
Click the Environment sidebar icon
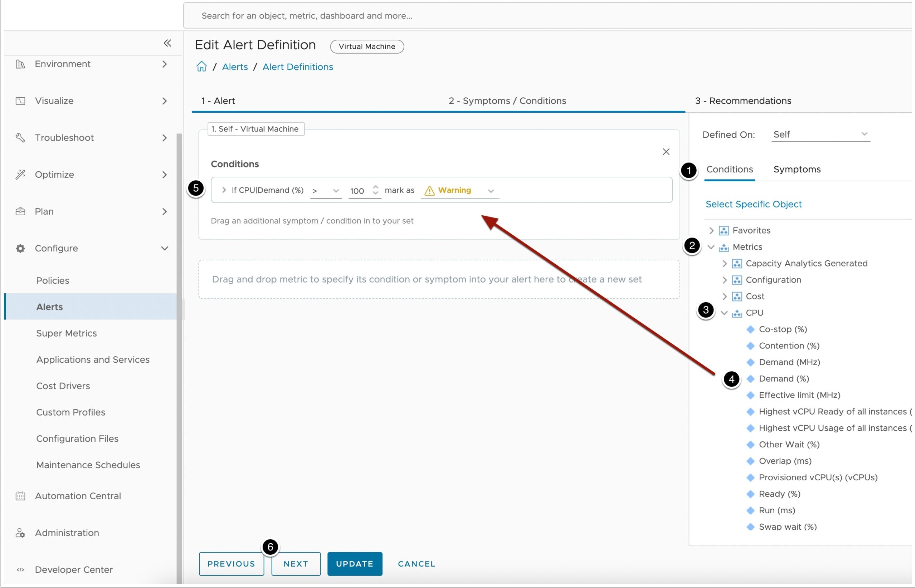pos(20,64)
